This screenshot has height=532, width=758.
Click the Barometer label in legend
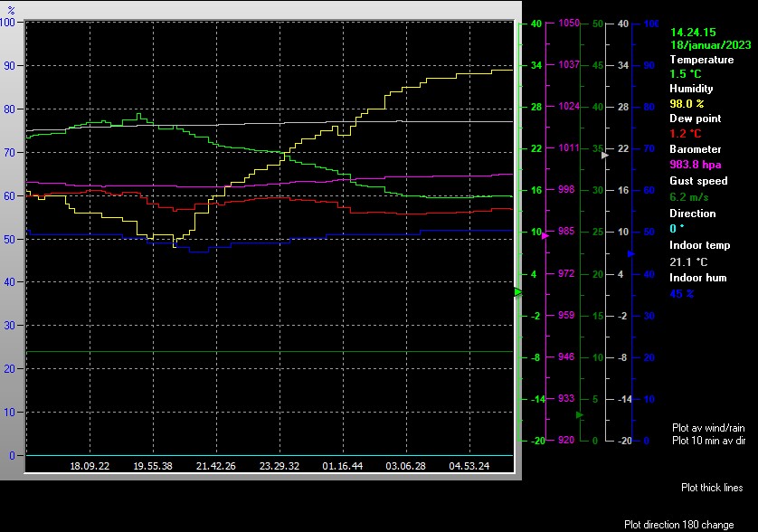tap(696, 149)
